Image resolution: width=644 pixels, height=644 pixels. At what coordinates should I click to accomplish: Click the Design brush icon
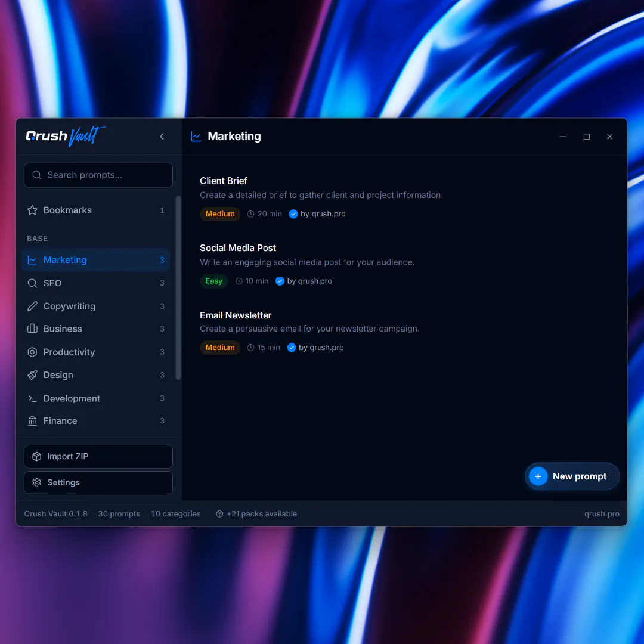tap(32, 375)
